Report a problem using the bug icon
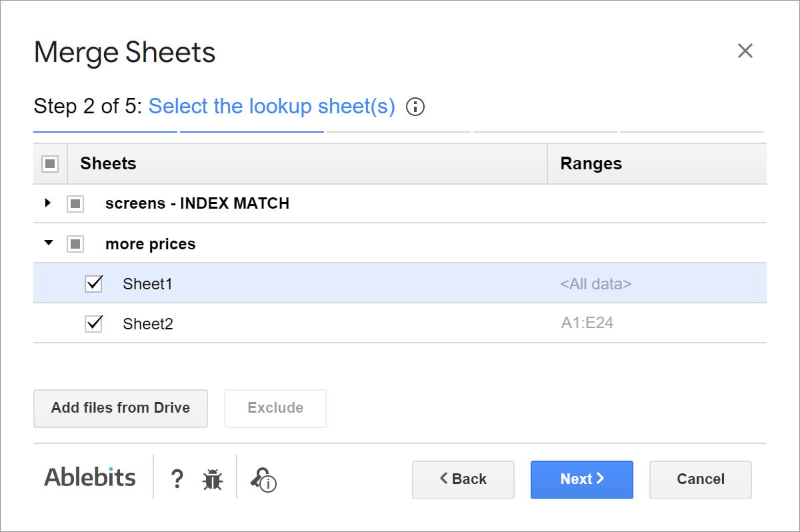The image size is (800, 532). click(x=212, y=479)
